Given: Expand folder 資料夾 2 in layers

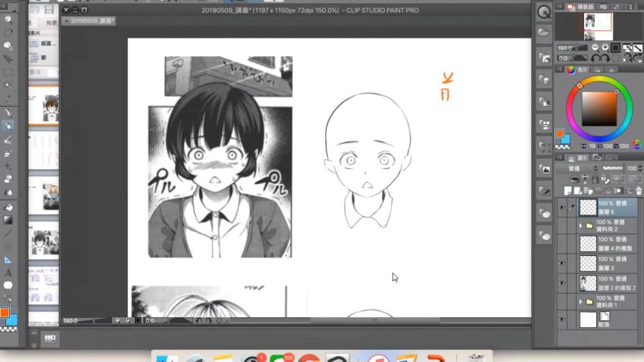Looking at the screenshot, I should (x=581, y=226).
